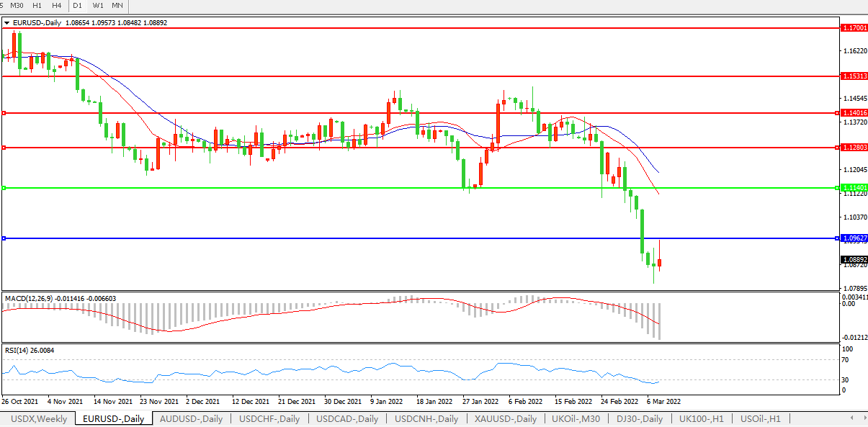
Task: Activate the D1 daily timeframe
Action: click(x=78, y=6)
